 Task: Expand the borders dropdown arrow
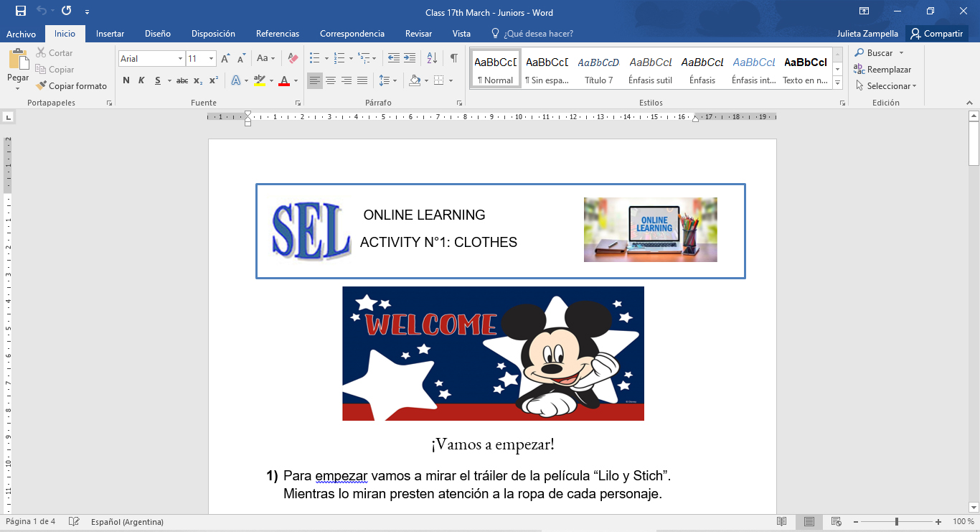pos(451,80)
